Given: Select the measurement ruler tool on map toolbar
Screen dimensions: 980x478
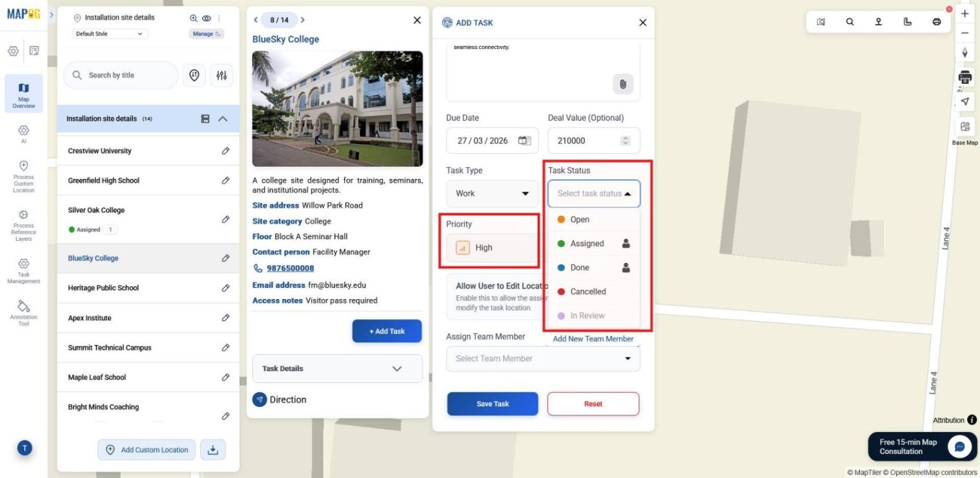Looking at the screenshot, I should pos(908,21).
